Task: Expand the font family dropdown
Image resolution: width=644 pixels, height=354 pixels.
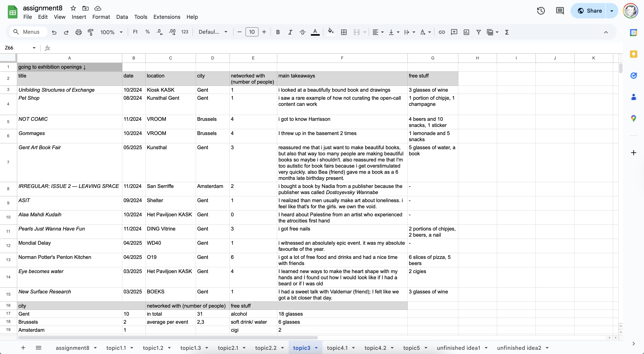Action: 213,32
